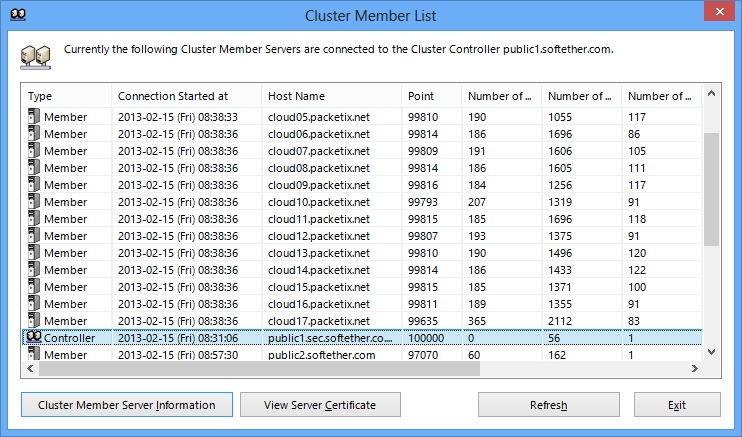Click the server icon for public2.softether.com
The image size is (742, 437).
34,353
